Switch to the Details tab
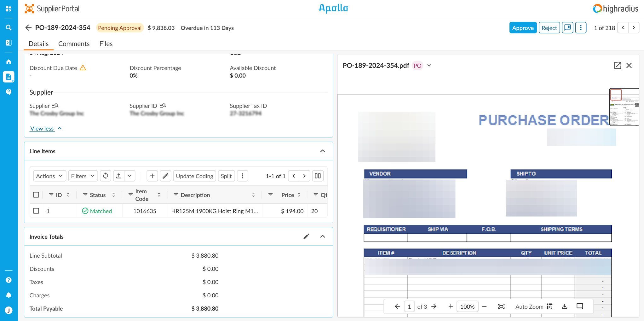The height and width of the screenshot is (321, 644). point(38,44)
